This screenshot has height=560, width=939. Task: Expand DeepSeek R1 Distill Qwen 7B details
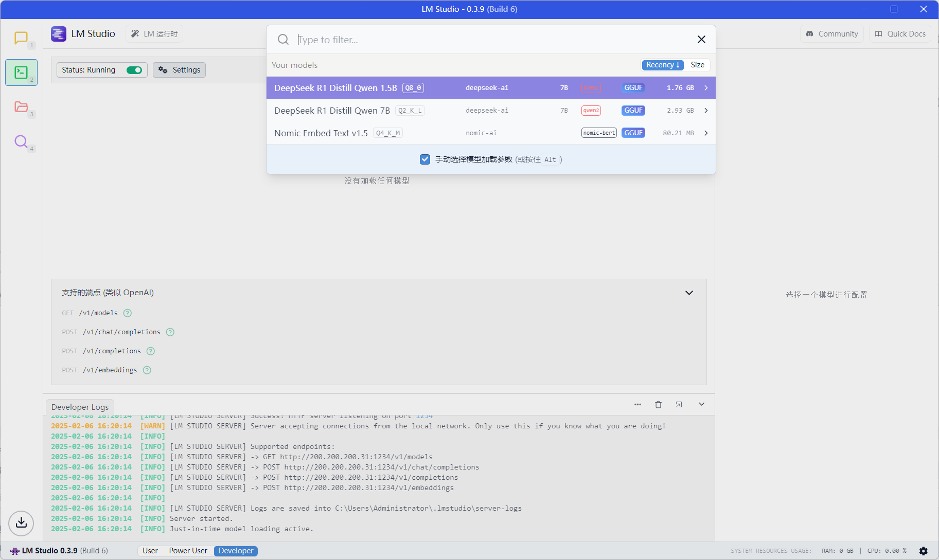(x=706, y=111)
